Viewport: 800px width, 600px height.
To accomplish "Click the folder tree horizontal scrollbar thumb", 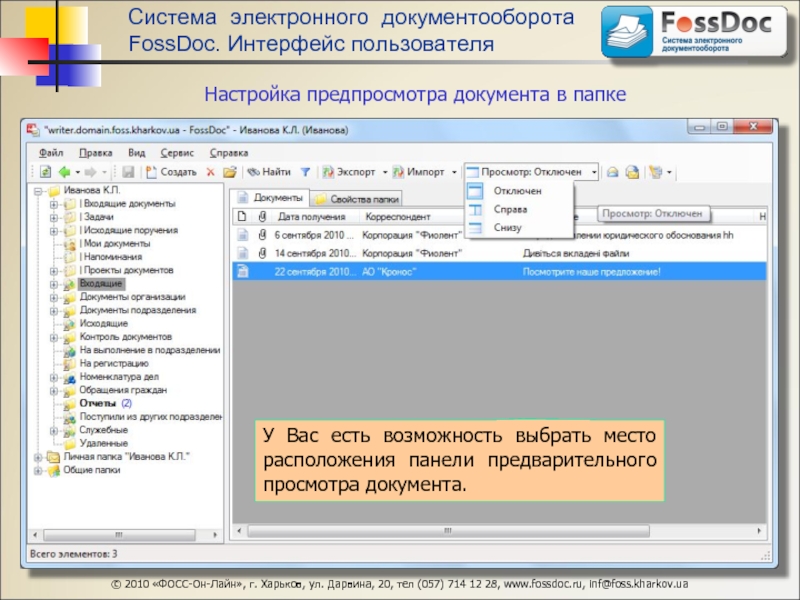I will (x=119, y=535).
